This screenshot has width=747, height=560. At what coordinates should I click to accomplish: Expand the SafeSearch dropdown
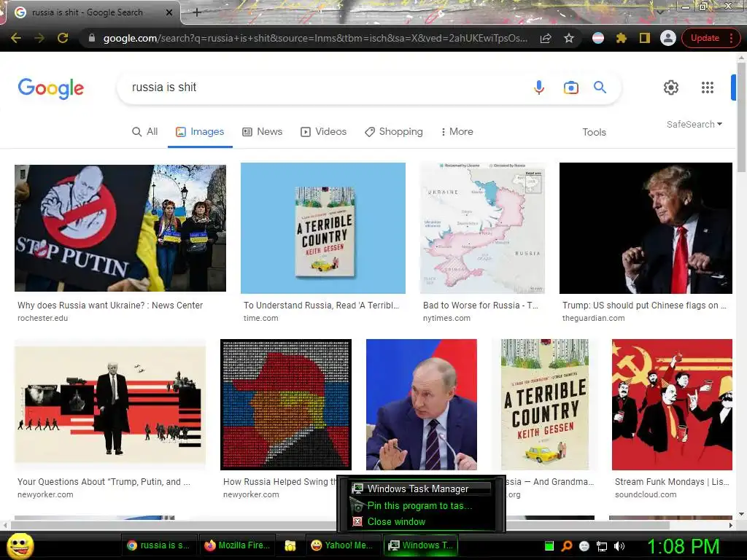tap(694, 124)
